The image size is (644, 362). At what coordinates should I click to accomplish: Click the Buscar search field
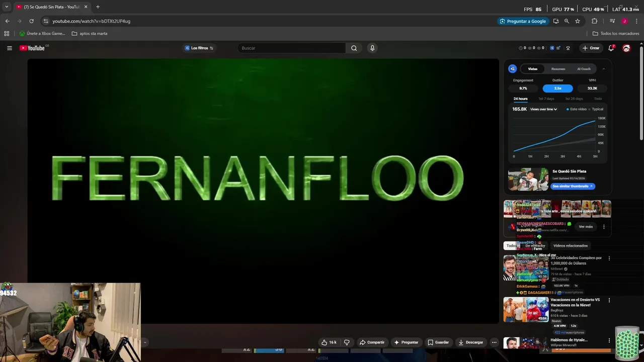click(x=292, y=48)
